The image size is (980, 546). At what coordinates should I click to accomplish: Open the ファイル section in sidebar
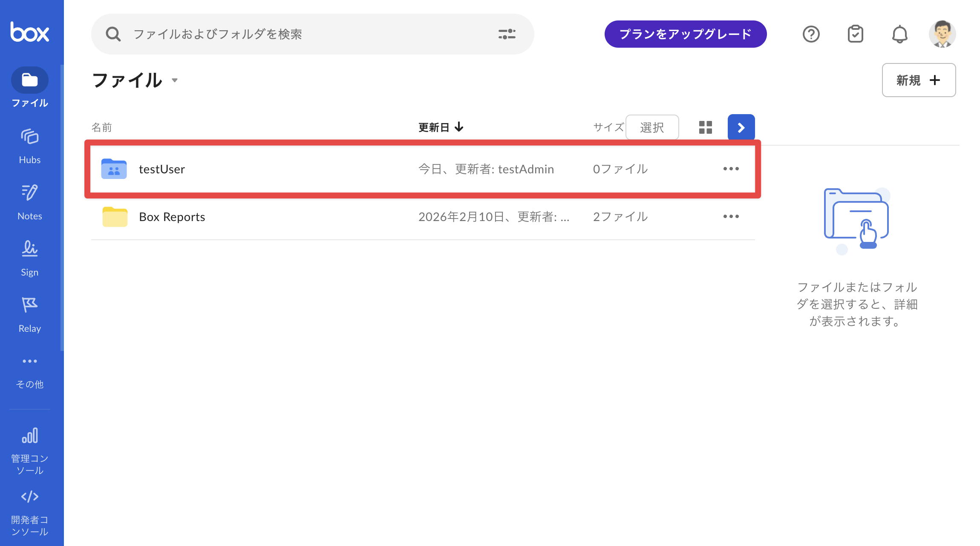(30, 88)
